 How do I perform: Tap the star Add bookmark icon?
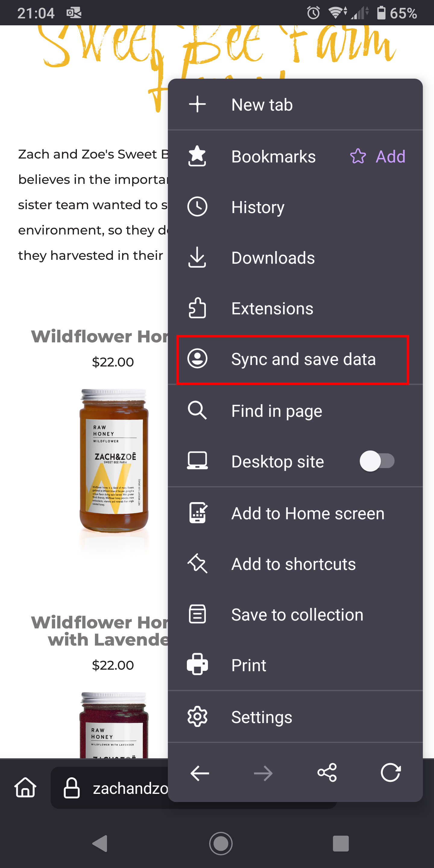pos(357,156)
